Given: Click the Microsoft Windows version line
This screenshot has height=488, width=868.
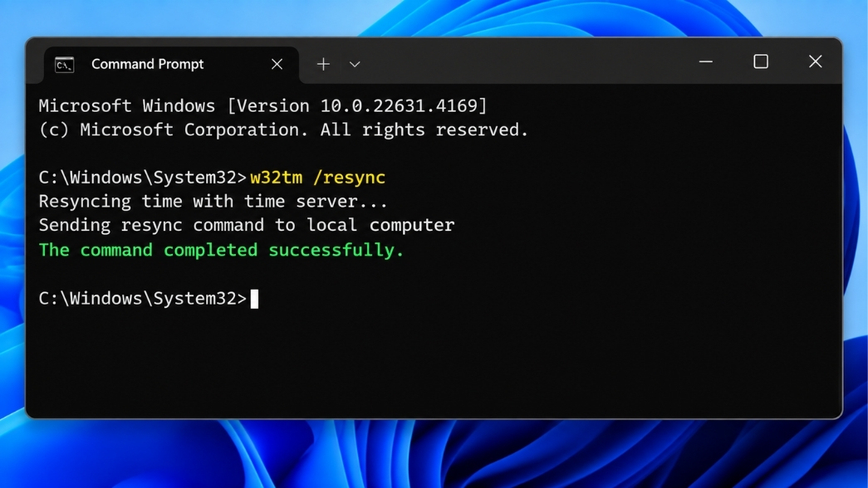Looking at the screenshot, I should (263, 105).
